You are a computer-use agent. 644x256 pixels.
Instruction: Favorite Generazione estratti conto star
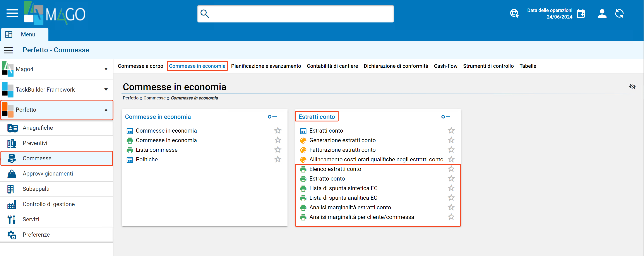coord(451,140)
